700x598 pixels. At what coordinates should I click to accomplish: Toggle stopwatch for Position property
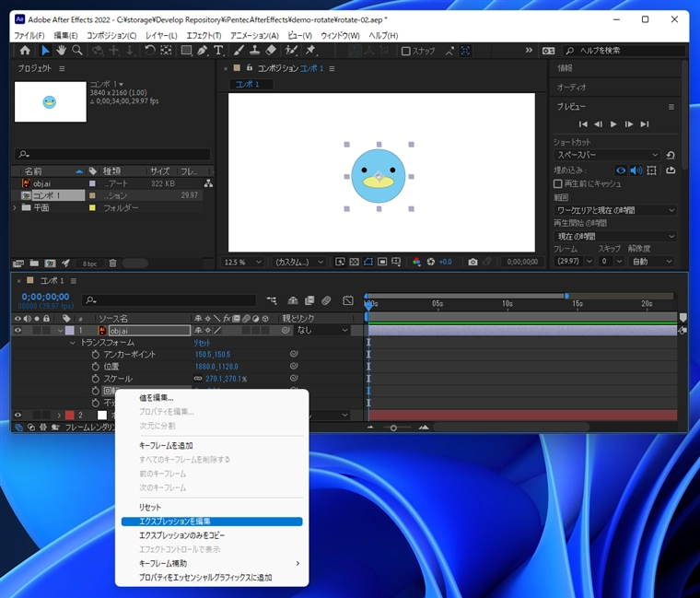pyautogui.click(x=95, y=367)
